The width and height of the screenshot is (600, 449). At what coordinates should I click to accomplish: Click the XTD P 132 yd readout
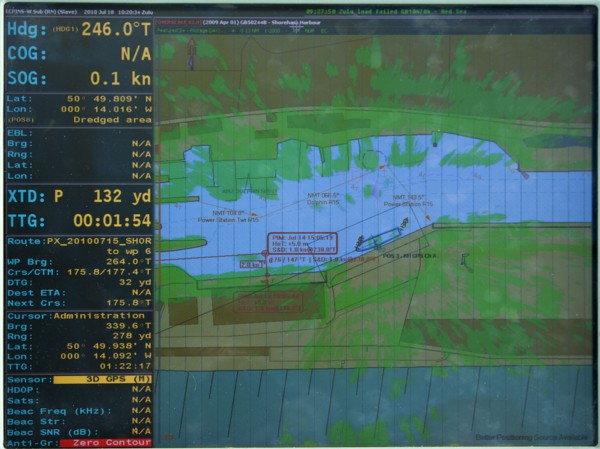pyautogui.click(x=79, y=196)
